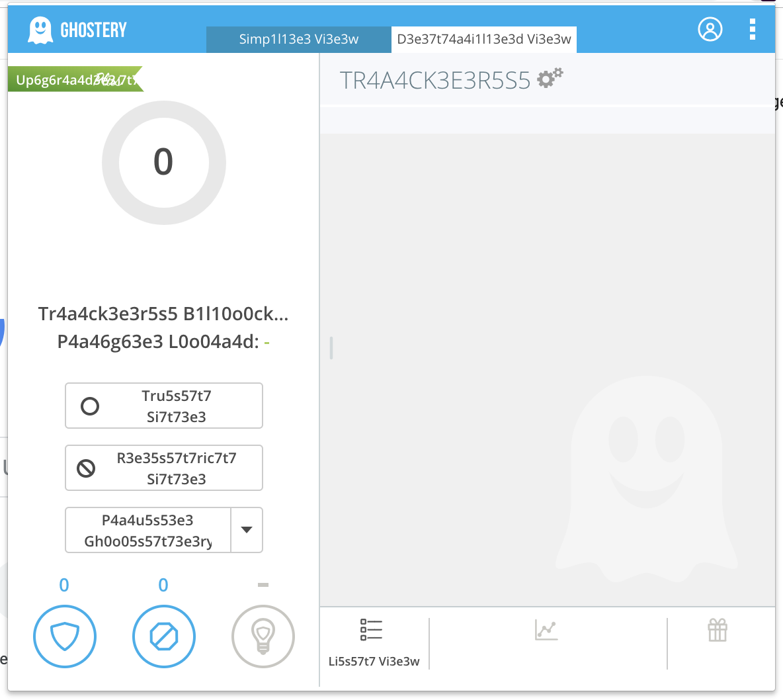Viewport: 783px width, 700px height.
Task: Click the GHOSTERY wordmark text
Action: coord(93,30)
